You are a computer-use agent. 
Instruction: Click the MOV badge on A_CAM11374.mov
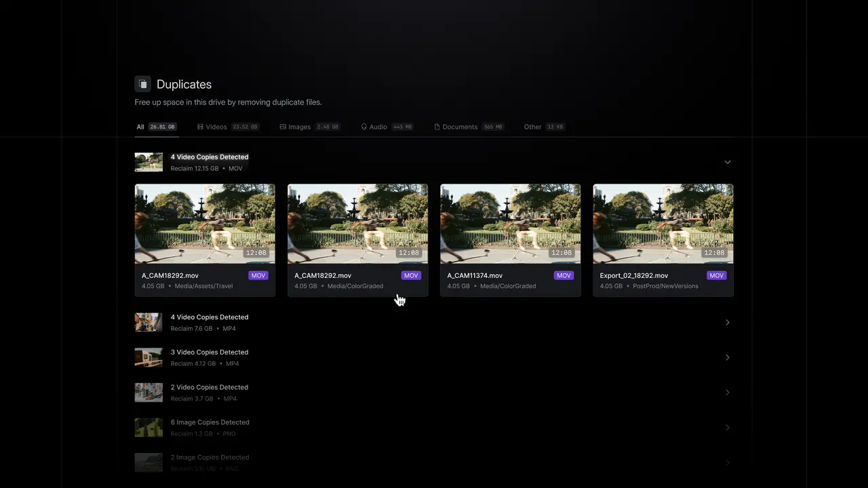[x=564, y=276]
